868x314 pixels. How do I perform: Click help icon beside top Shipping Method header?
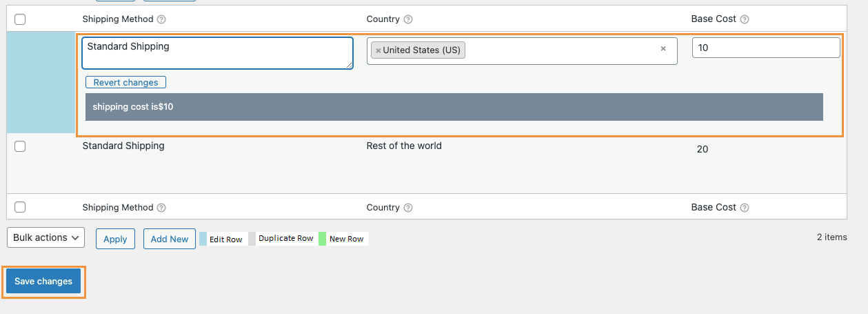[161, 19]
